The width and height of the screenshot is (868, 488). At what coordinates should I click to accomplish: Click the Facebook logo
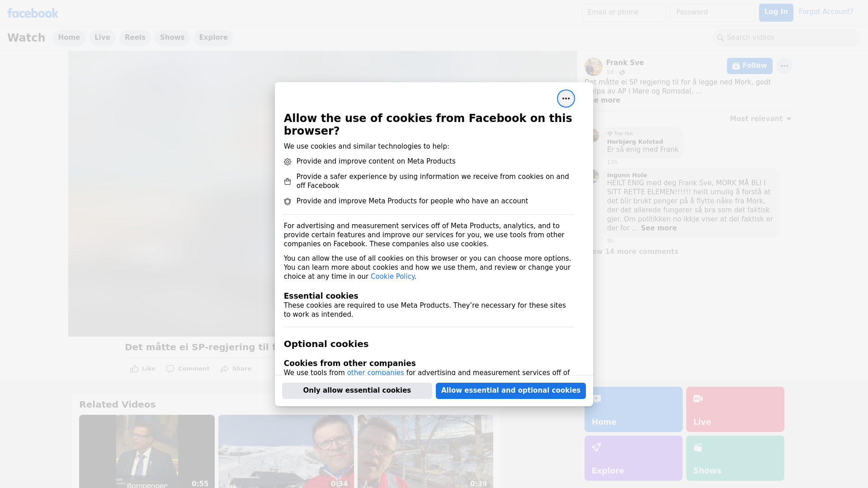point(33,13)
